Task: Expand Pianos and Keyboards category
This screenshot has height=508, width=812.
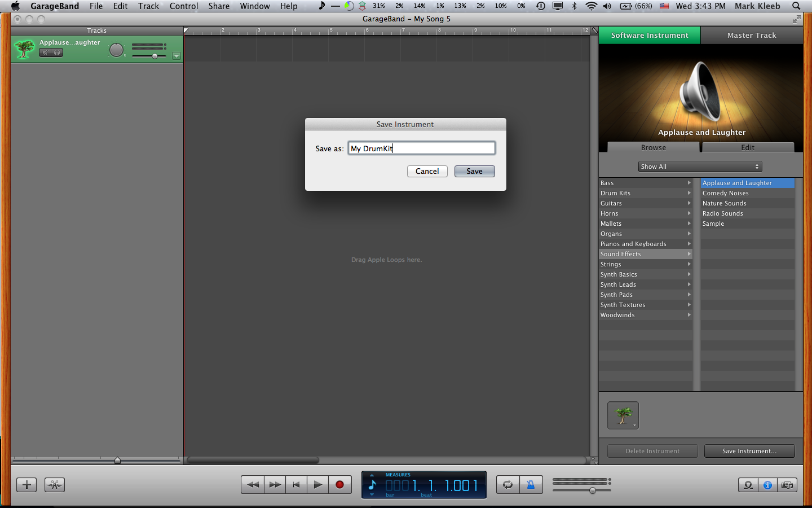Action: tap(646, 244)
